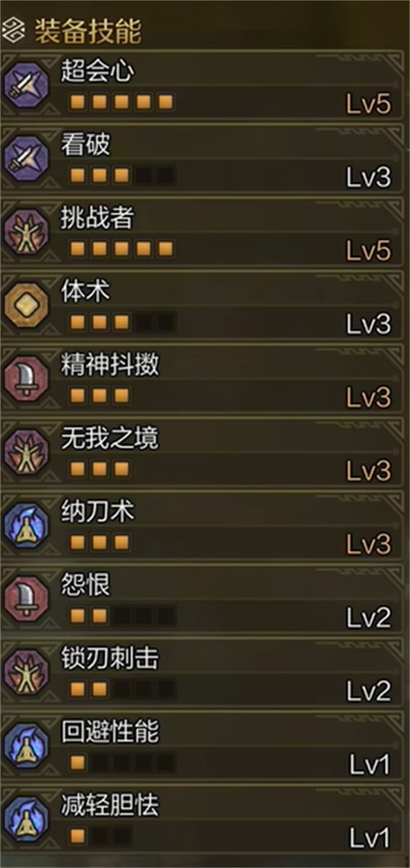410x868 pixels.
Task: Click Lv5 on the 挑战者 row
Action: (x=368, y=251)
